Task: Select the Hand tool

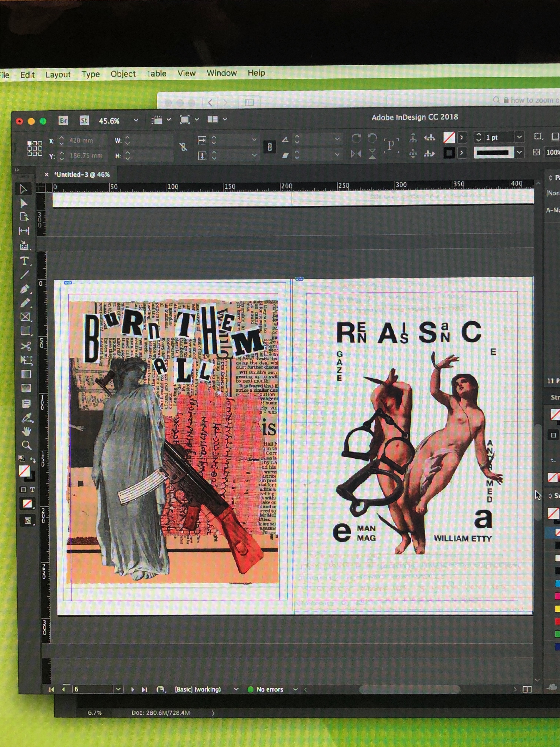Action: click(x=26, y=431)
